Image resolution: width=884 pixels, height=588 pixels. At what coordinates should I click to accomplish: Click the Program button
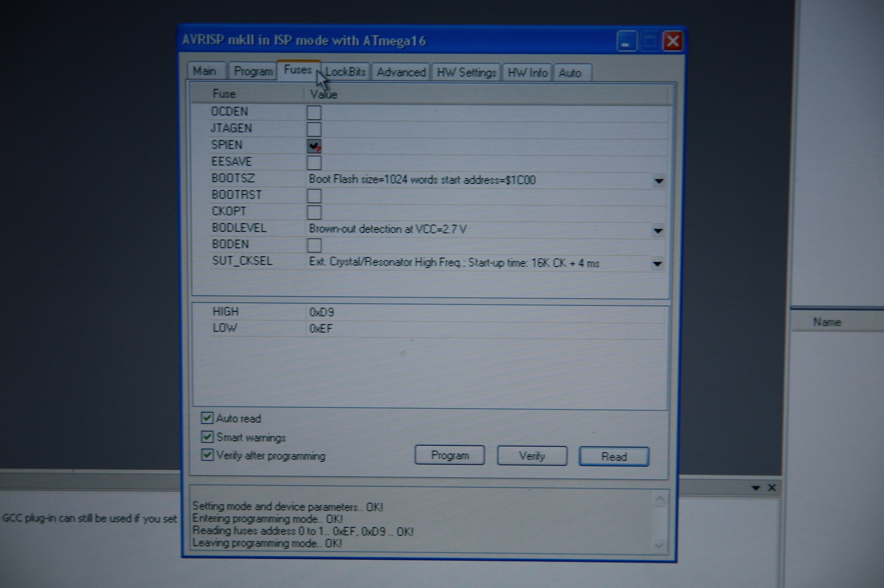449,455
